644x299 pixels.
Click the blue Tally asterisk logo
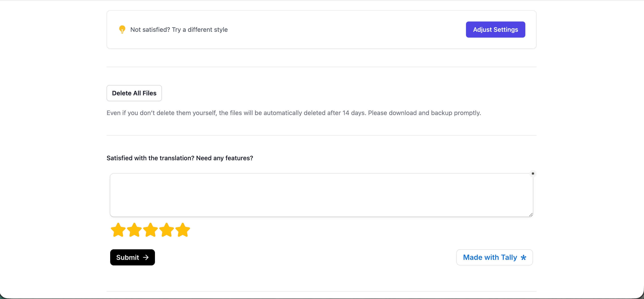tap(524, 258)
